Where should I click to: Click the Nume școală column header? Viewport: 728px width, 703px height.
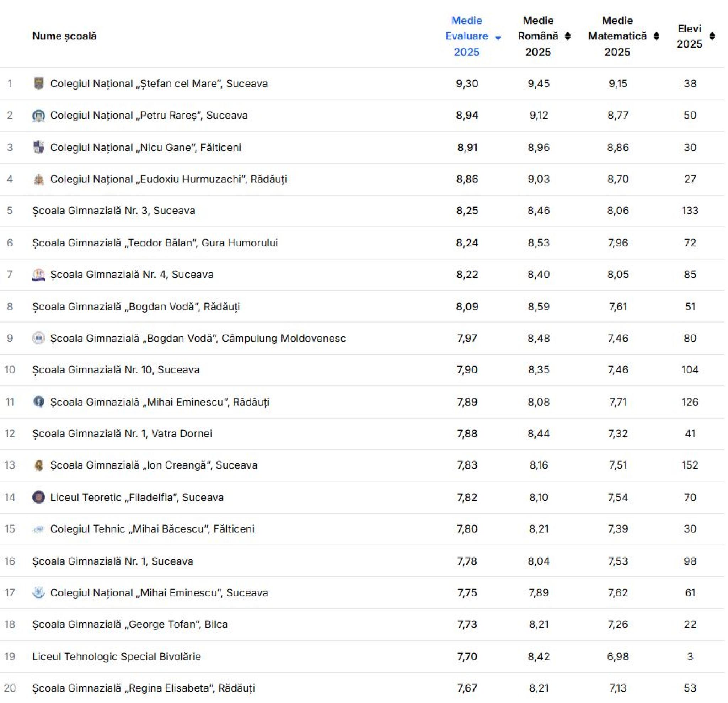pos(65,36)
